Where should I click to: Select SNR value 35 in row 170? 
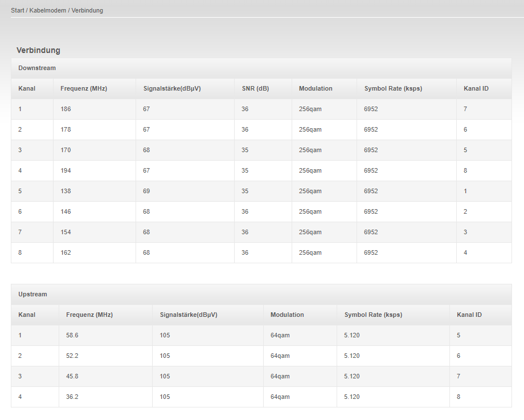tap(245, 150)
